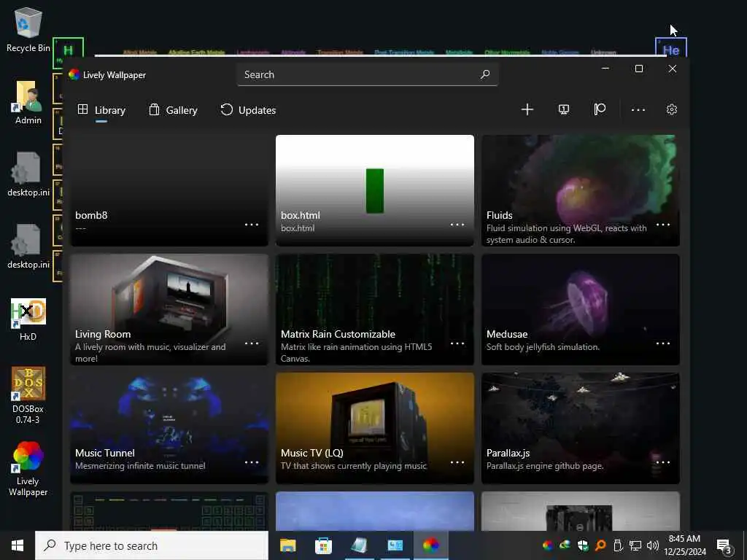The height and width of the screenshot is (560, 747).
Task: Open options menu for Parallax.js wallpaper
Action: click(663, 462)
